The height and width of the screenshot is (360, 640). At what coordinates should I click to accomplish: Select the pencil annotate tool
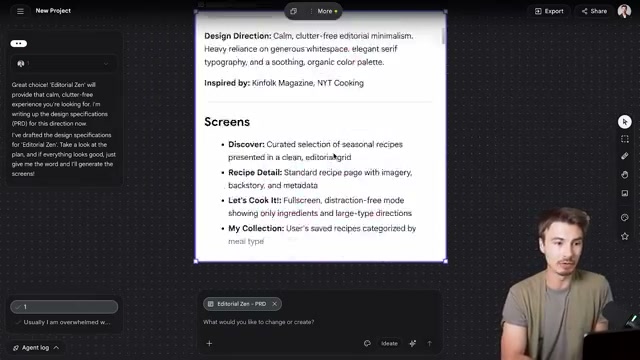click(624, 156)
